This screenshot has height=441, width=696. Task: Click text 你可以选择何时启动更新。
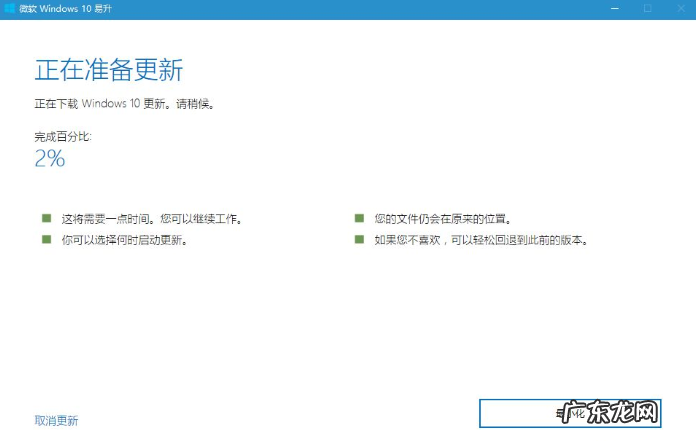coord(125,240)
